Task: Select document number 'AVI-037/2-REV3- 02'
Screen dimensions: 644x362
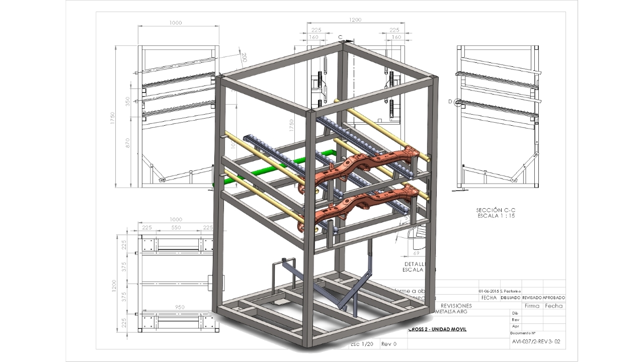Action: click(x=536, y=341)
